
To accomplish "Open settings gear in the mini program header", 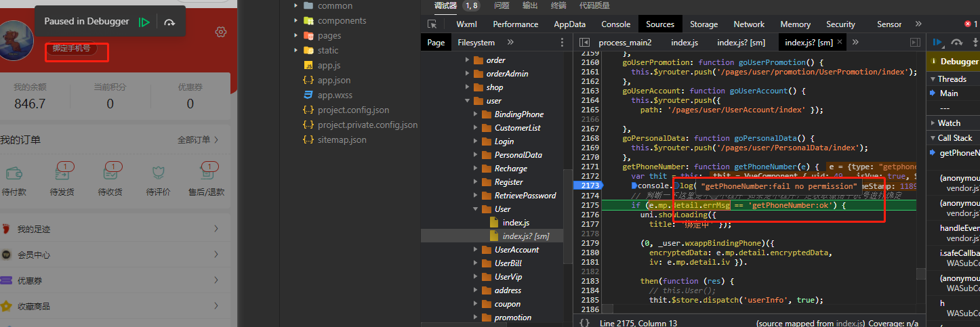I will tap(220, 32).
